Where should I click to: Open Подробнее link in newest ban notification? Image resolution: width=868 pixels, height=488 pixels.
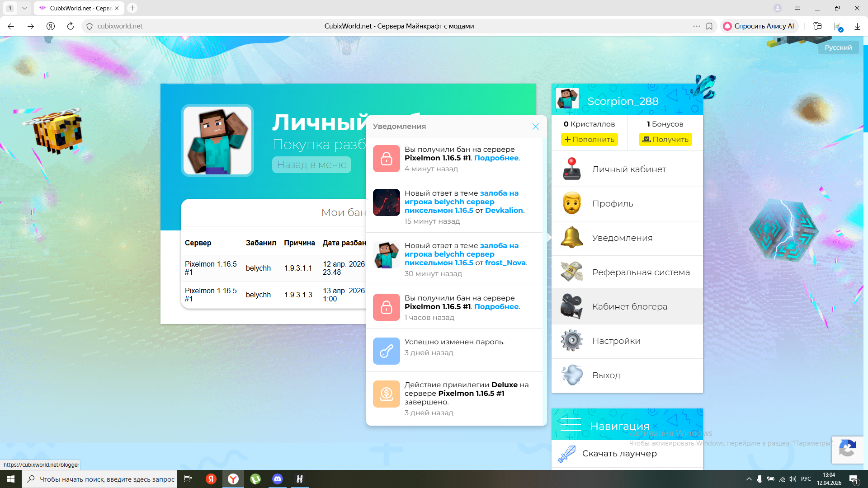coord(496,158)
